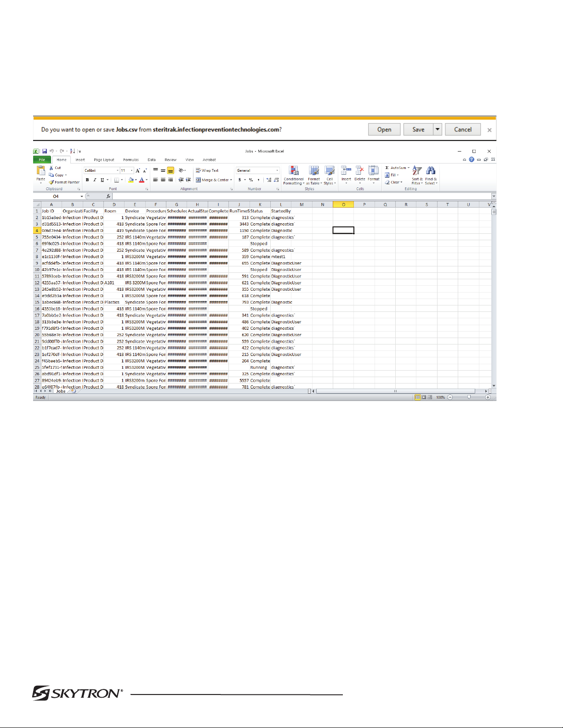Apply italic formatting
Screen dimensions: 563x728
point(95,180)
